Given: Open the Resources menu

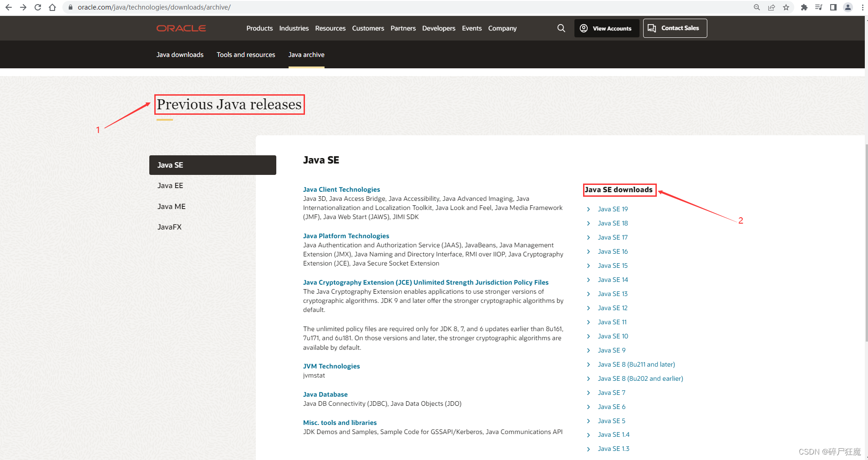Looking at the screenshot, I should [330, 28].
